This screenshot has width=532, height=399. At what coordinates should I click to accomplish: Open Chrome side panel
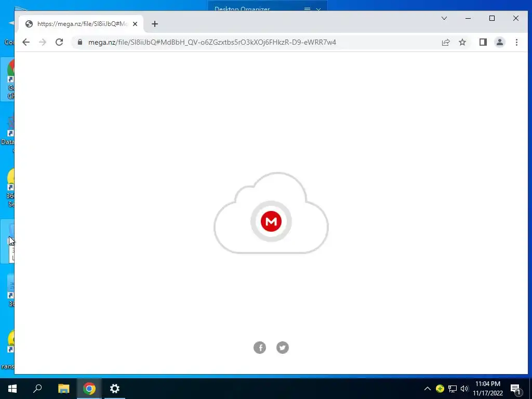pyautogui.click(x=483, y=42)
